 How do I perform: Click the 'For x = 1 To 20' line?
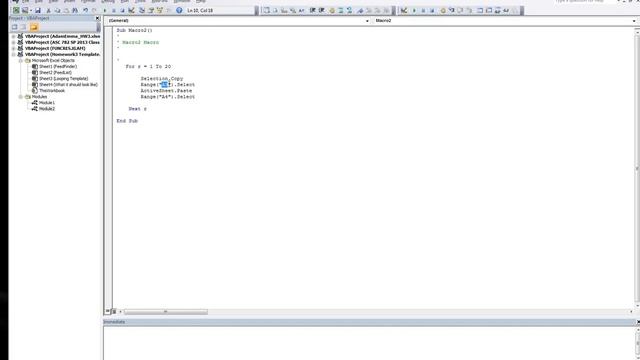148,66
